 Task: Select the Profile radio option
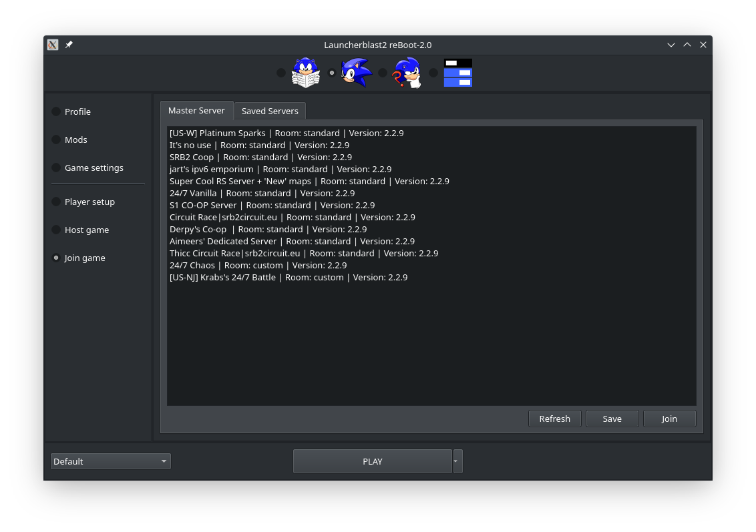pyautogui.click(x=71, y=111)
